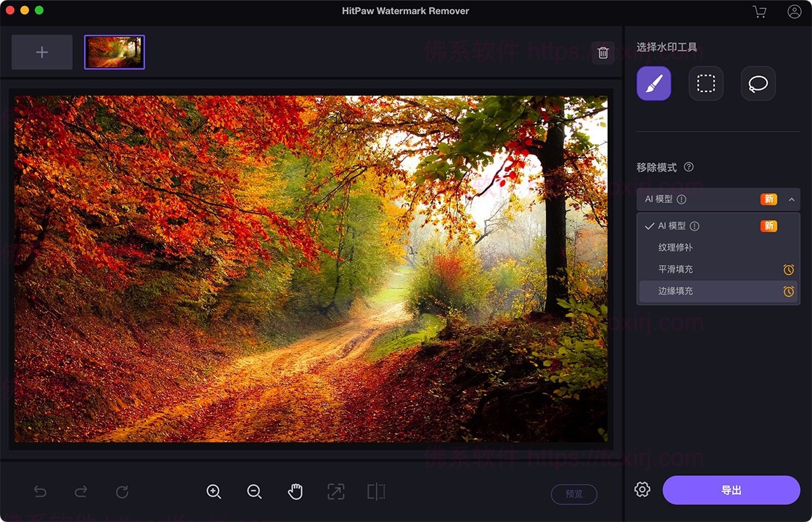Click the Undo icon
The width and height of the screenshot is (812, 522).
tap(40, 492)
